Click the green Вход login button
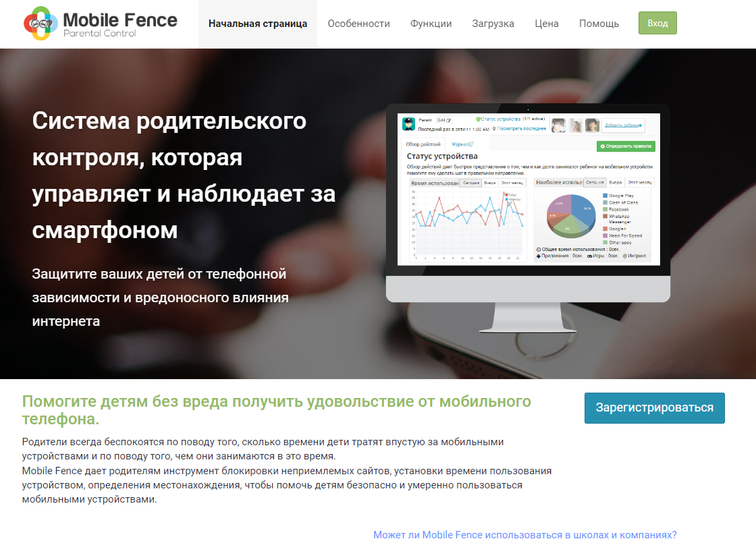 coord(657,23)
